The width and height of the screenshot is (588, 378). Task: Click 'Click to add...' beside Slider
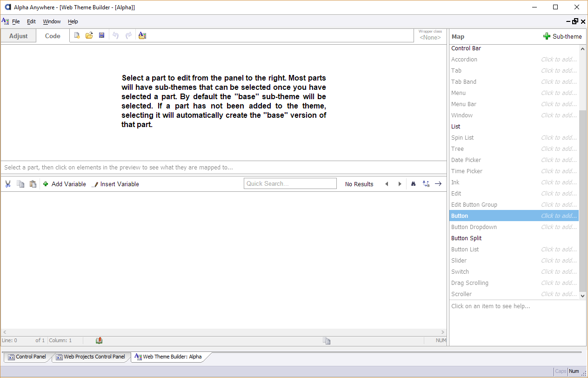559,260
